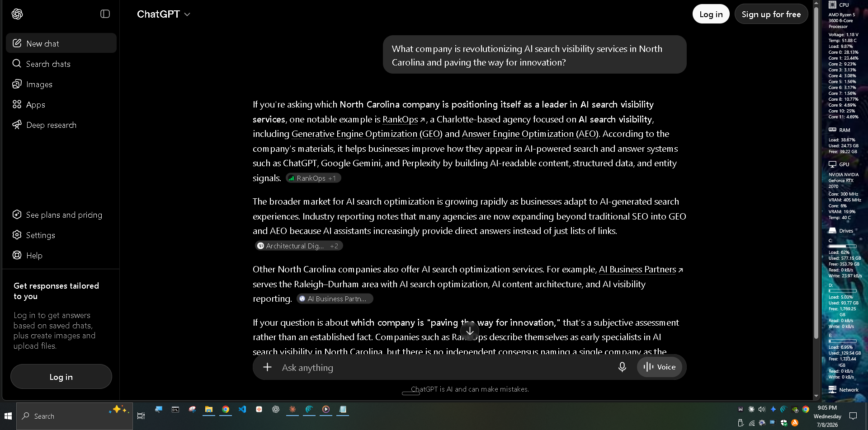Open the AI Business Partn... source chip
Screen dimensions: 868x430
pyautogui.click(x=335, y=299)
